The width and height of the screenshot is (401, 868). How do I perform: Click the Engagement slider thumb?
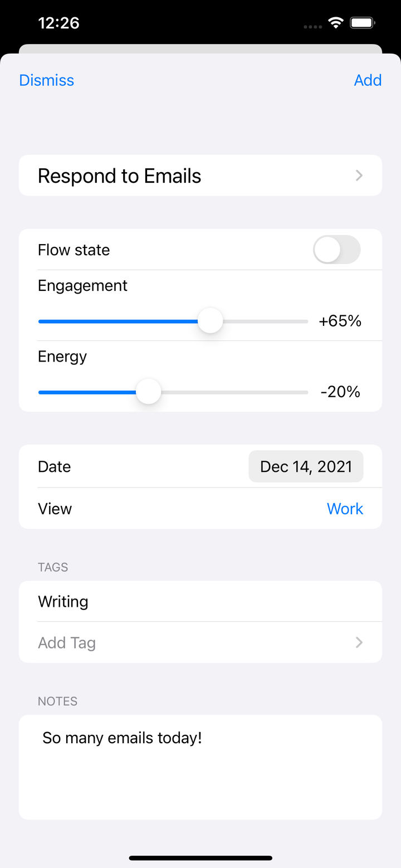tap(211, 321)
